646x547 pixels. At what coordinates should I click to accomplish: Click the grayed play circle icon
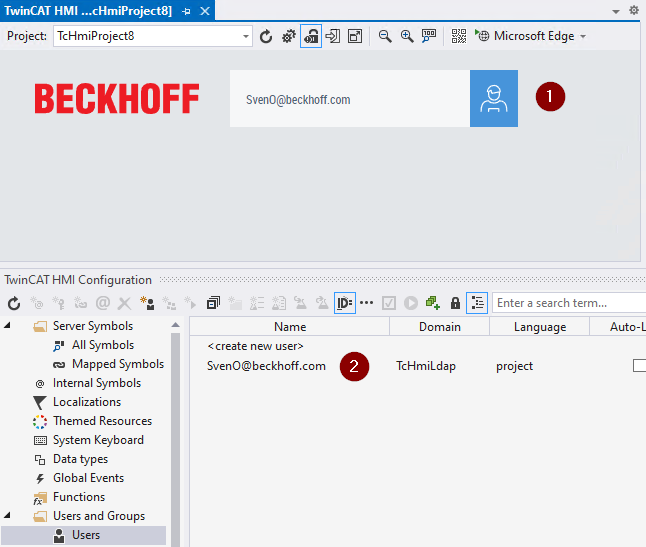coord(411,304)
